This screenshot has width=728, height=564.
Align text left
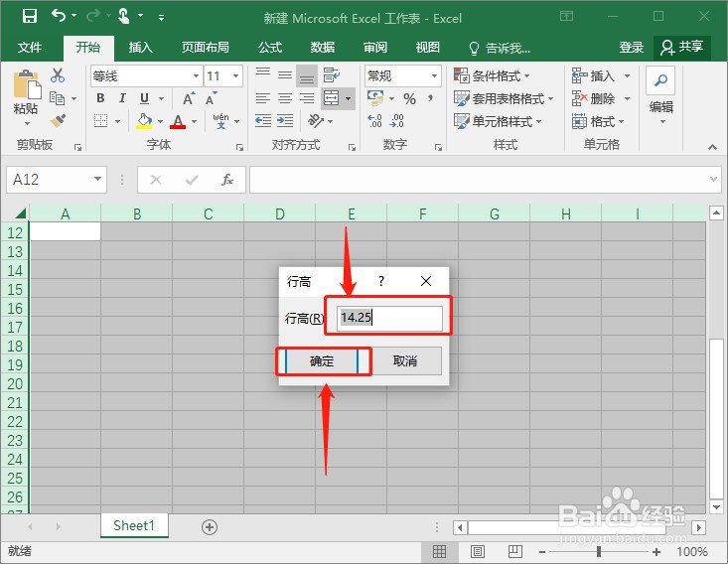[263, 98]
